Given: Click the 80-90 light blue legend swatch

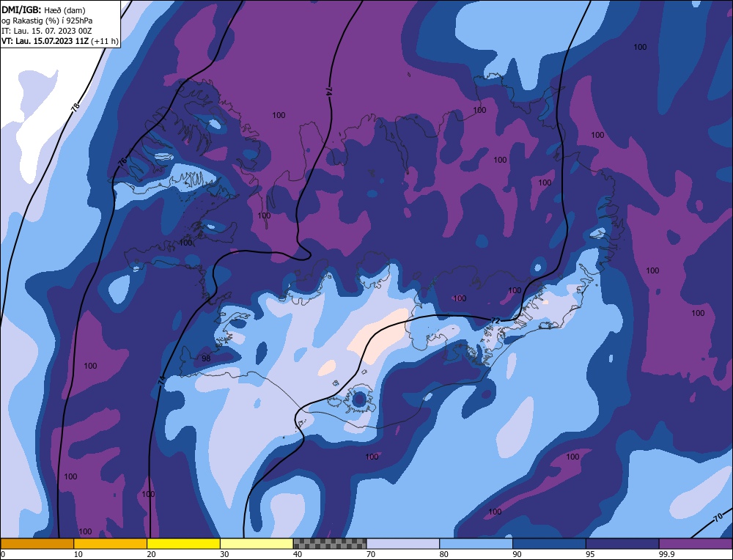Looking at the screenshot, I should click(x=476, y=544).
